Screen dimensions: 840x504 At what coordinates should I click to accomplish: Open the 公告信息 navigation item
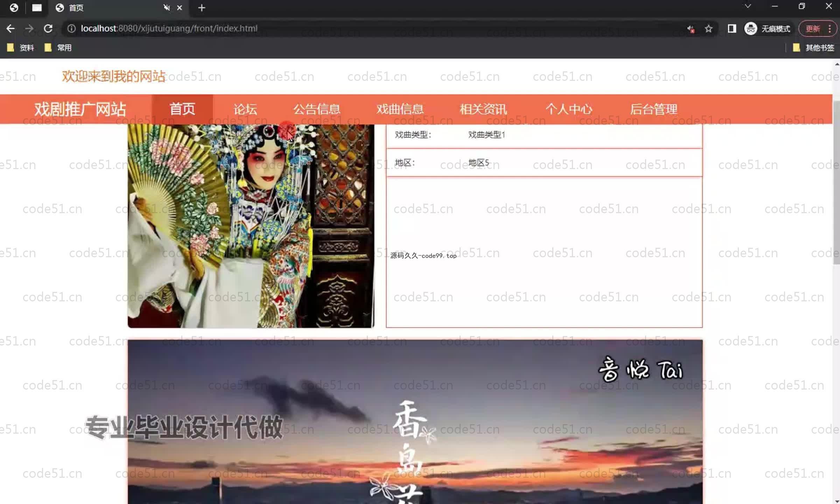pyautogui.click(x=317, y=109)
